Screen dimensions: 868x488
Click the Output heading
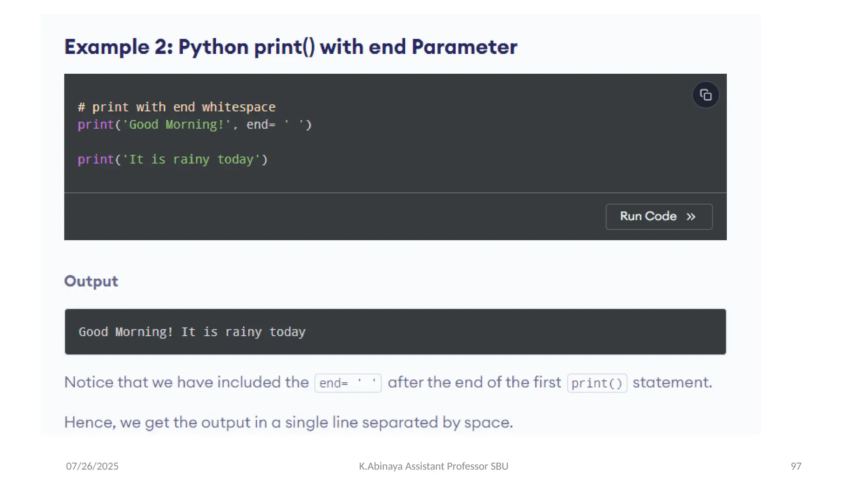coord(91,281)
